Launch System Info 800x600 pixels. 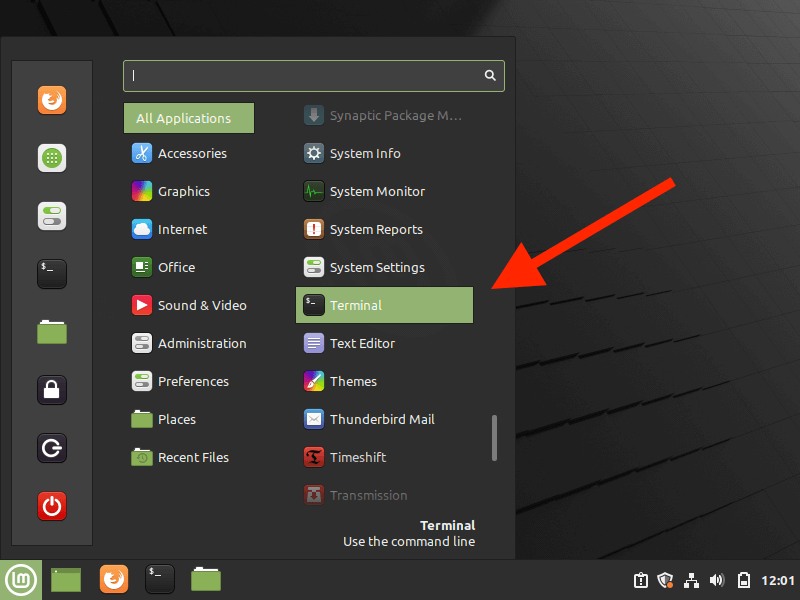click(384, 154)
